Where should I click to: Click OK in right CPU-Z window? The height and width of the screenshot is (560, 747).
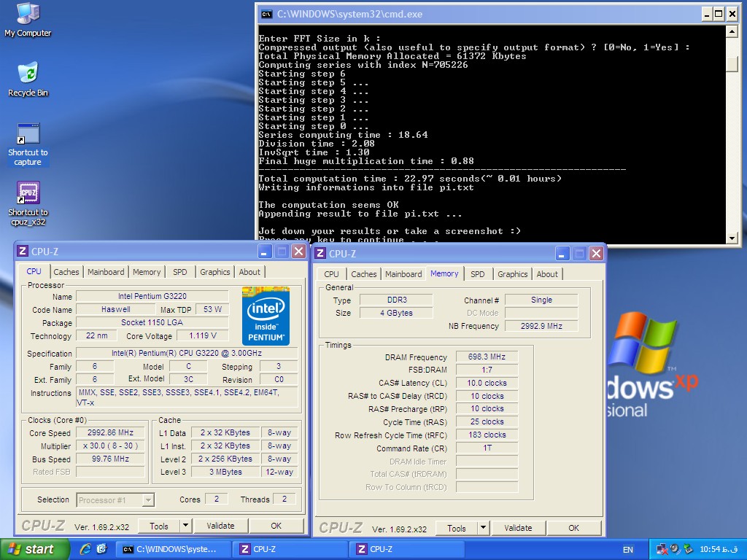574,528
